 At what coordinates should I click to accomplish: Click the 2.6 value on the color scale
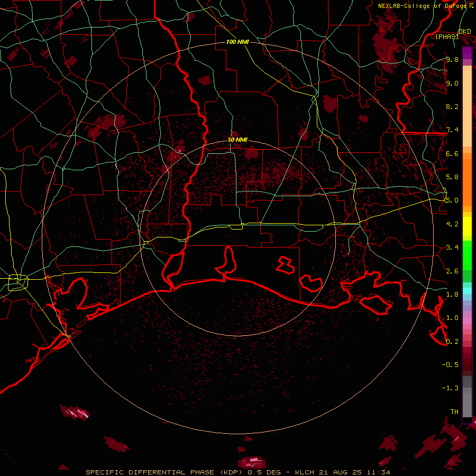[452, 271]
